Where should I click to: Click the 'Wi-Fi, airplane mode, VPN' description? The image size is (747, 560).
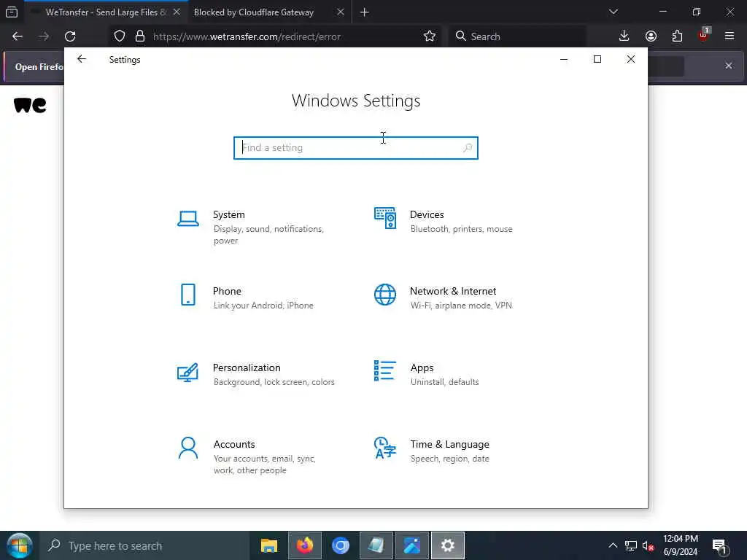(x=461, y=306)
